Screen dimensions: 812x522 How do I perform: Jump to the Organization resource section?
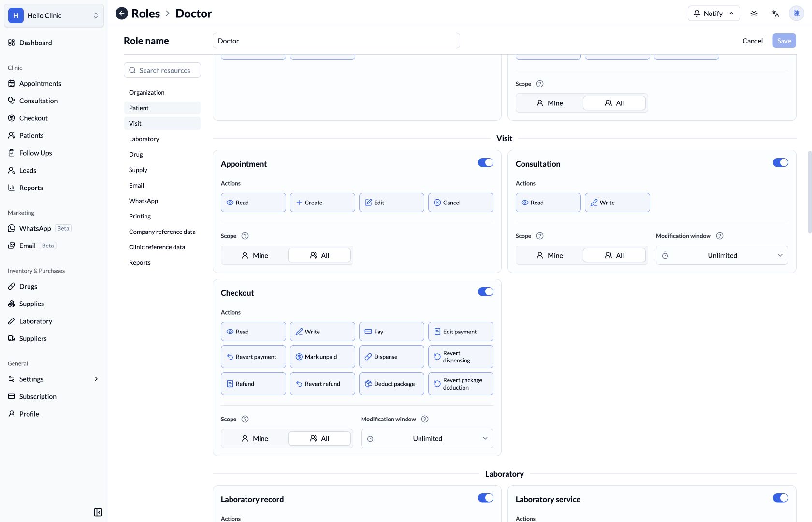pos(162,92)
